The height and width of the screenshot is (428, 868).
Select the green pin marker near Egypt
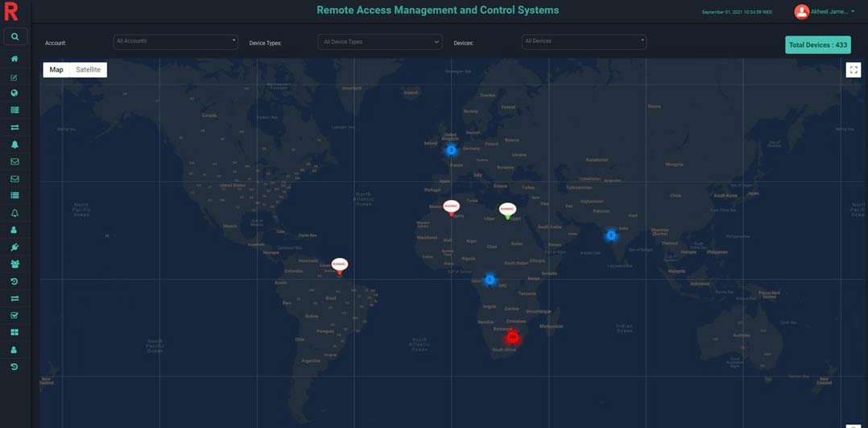507,210
